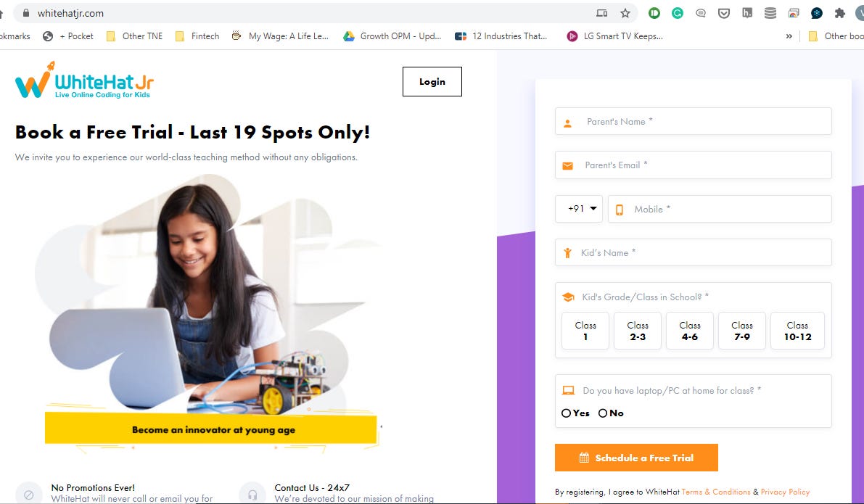Open the cast media extension icon
Screen dimensions: 864x504
794,13
